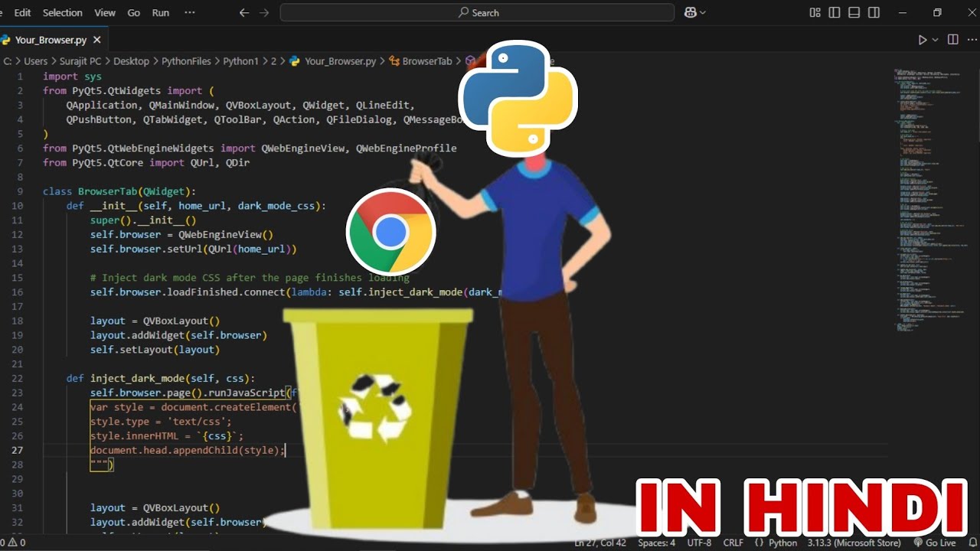Viewport: 980px width, 551px height.
Task: Click 'self.browser = QWebEngineView()' line
Action: tap(181, 235)
